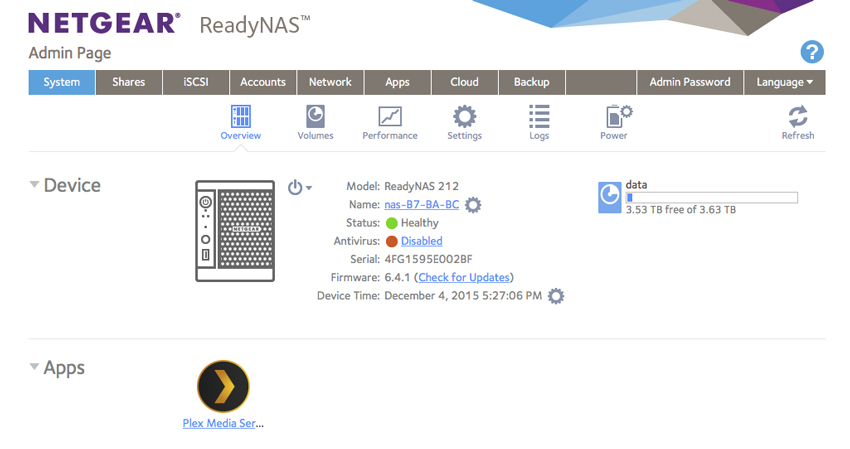
Task: Click the data volume usage bar
Action: pos(712,198)
